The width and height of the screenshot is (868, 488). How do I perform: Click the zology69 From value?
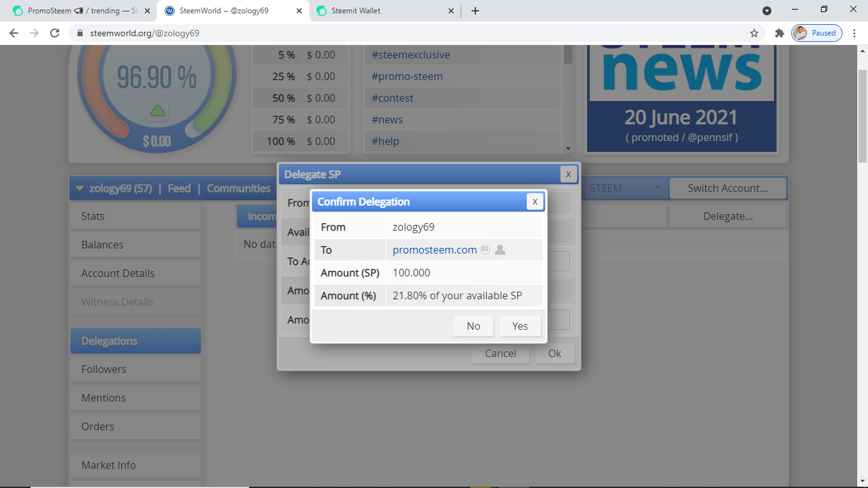pyautogui.click(x=414, y=227)
